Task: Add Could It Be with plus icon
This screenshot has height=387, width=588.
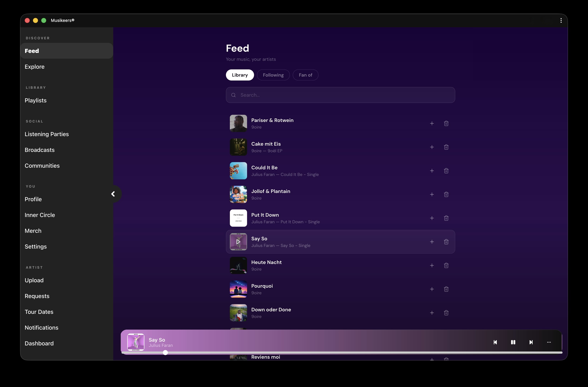Action: click(432, 171)
